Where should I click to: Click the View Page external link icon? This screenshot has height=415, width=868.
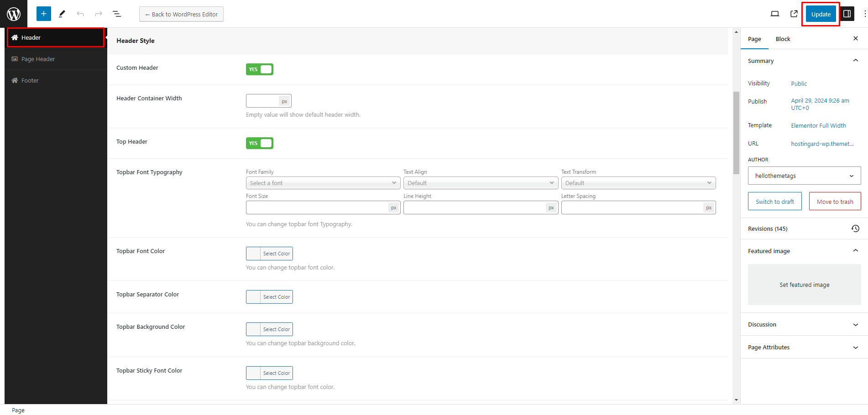click(x=794, y=14)
